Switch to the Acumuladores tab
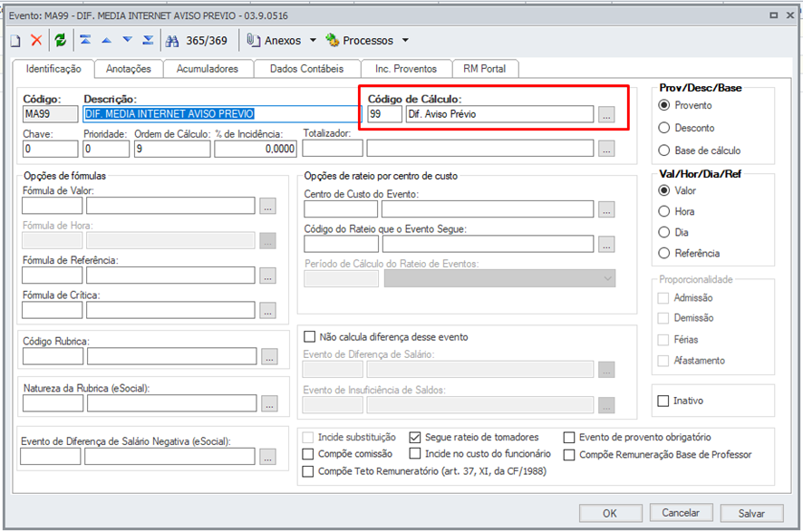The image size is (803, 532). pyautogui.click(x=208, y=69)
